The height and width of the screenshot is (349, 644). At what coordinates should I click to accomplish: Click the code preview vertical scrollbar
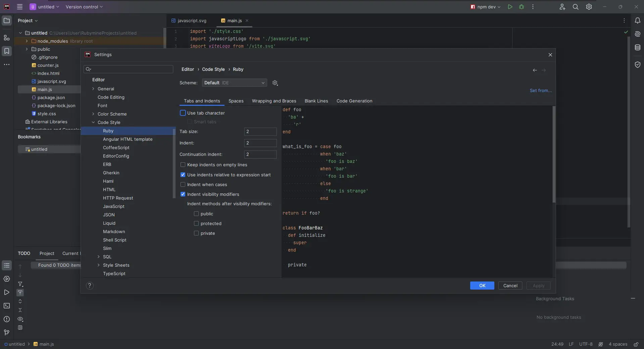click(553, 155)
